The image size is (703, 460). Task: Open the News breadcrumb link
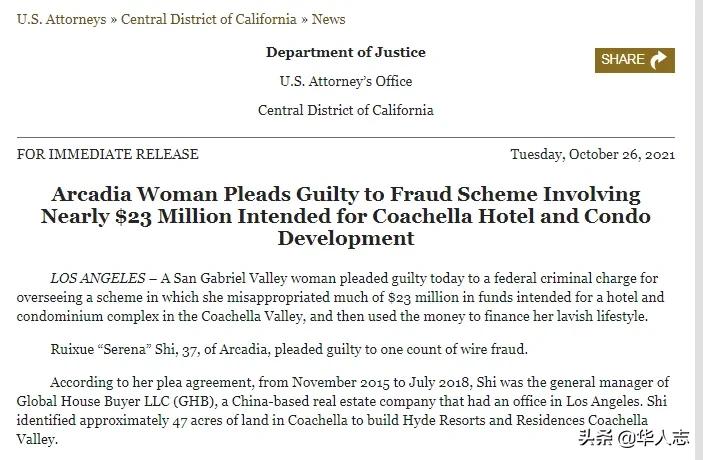pos(331,19)
